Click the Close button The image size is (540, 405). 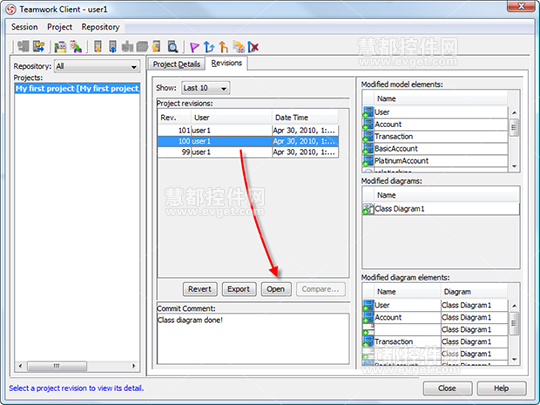447,388
